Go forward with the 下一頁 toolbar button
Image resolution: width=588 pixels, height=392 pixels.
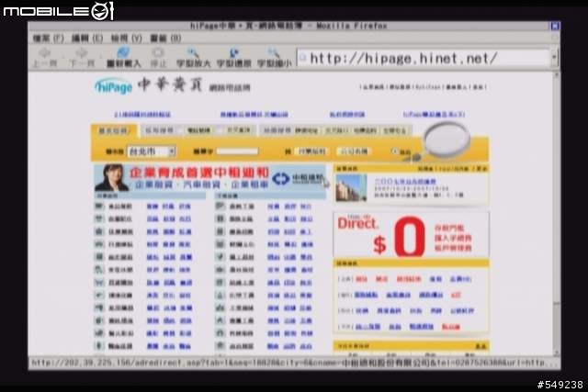(82, 58)
